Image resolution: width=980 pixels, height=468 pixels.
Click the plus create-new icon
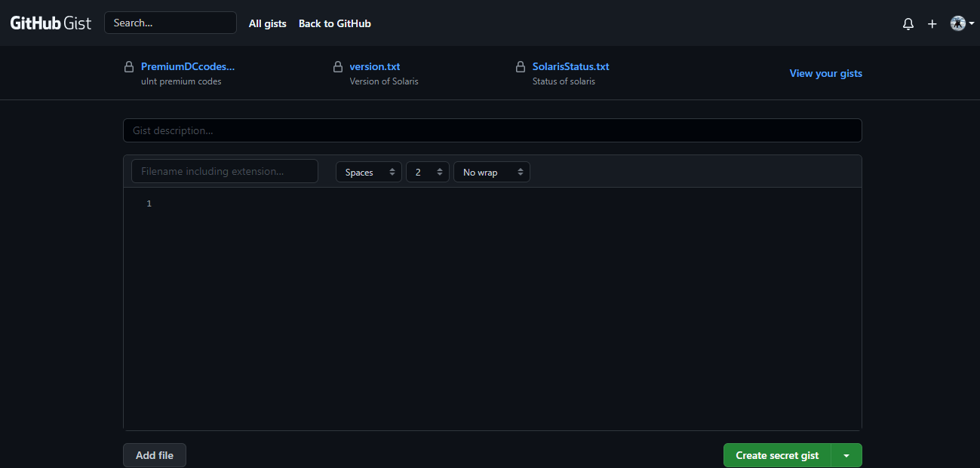(x=932, y=23)
